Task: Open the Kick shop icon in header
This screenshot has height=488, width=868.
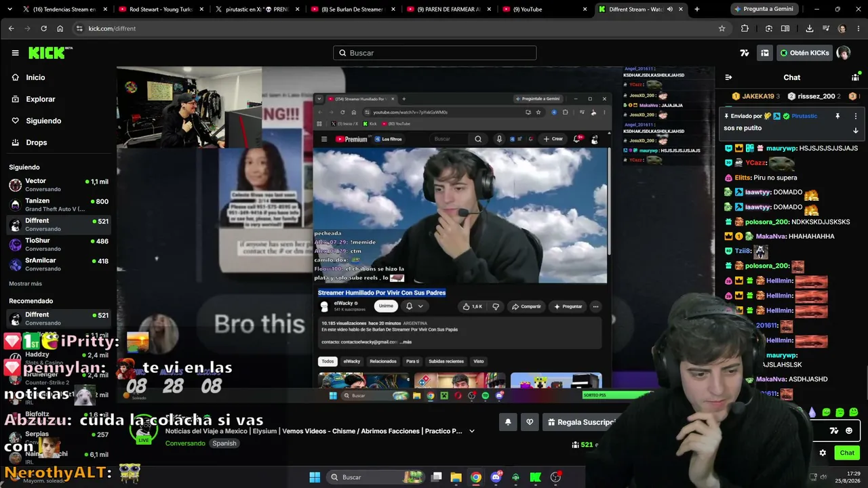Action: [x=765, y=53]
